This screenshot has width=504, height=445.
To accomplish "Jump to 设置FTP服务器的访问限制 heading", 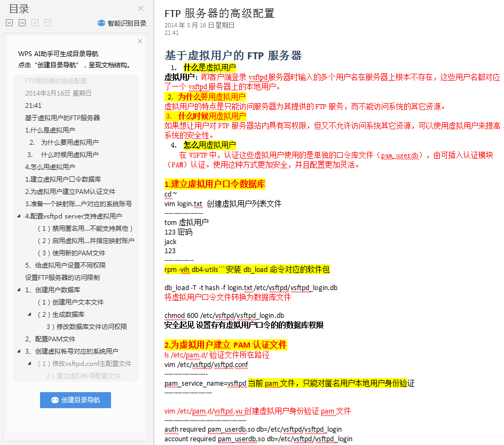I will tap(59, 277).
